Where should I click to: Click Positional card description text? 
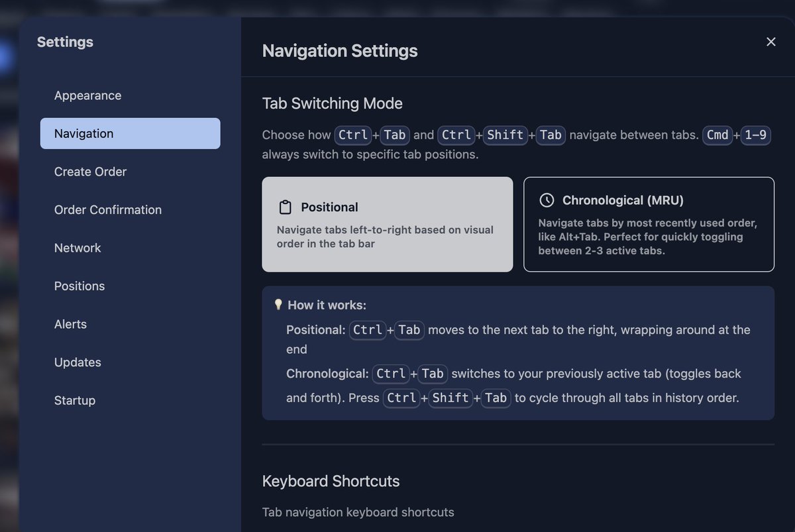click(385, 237)
